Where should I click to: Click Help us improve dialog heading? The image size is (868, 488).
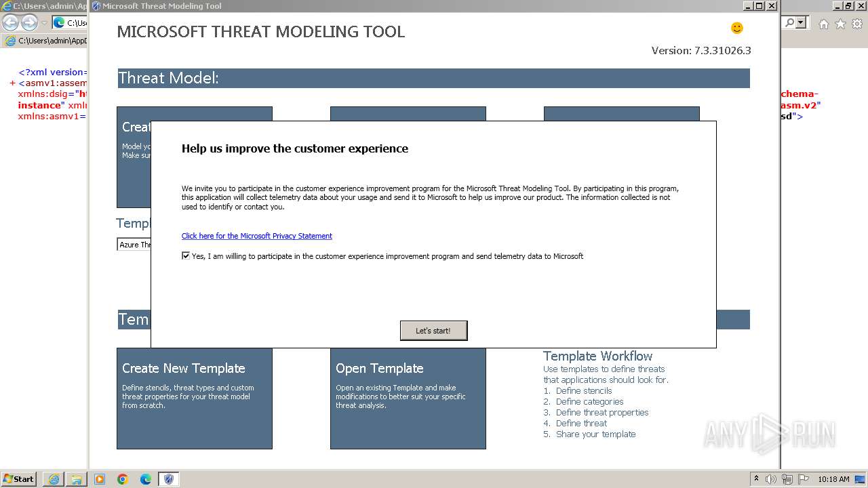[295, 148]
